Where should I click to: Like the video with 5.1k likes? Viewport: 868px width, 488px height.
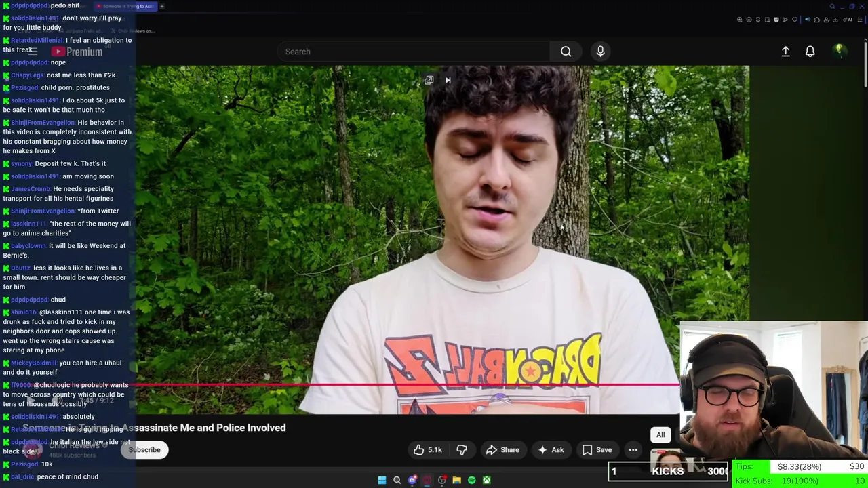[x=427, y=450]
